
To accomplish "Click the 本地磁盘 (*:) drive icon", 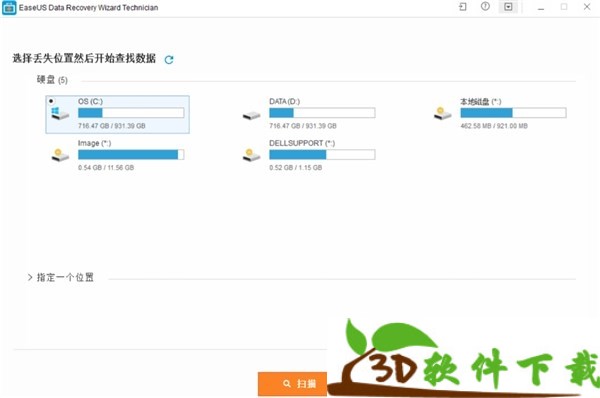I will tap(443, 113).
